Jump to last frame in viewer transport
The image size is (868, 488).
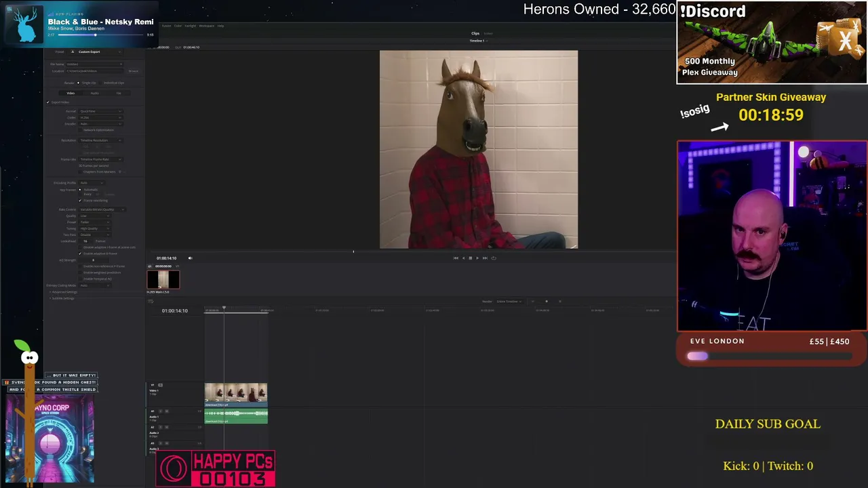(485, 258)
